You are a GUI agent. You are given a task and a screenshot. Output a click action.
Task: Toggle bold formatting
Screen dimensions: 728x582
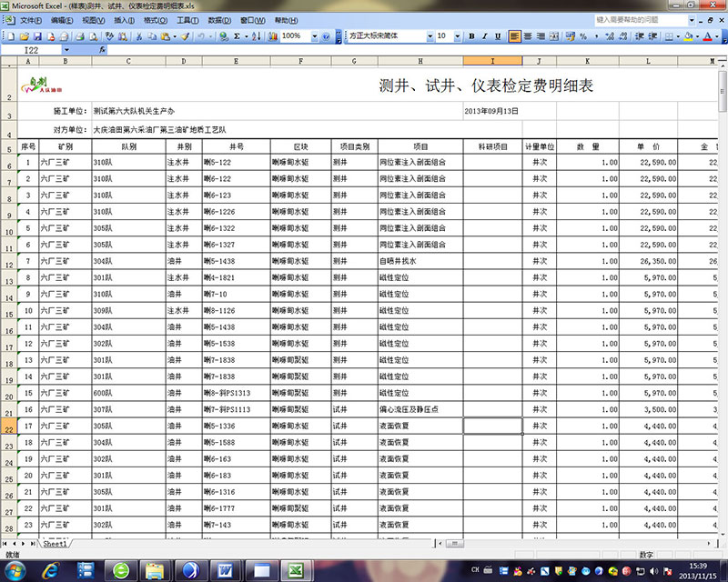[x=470, y=35]
